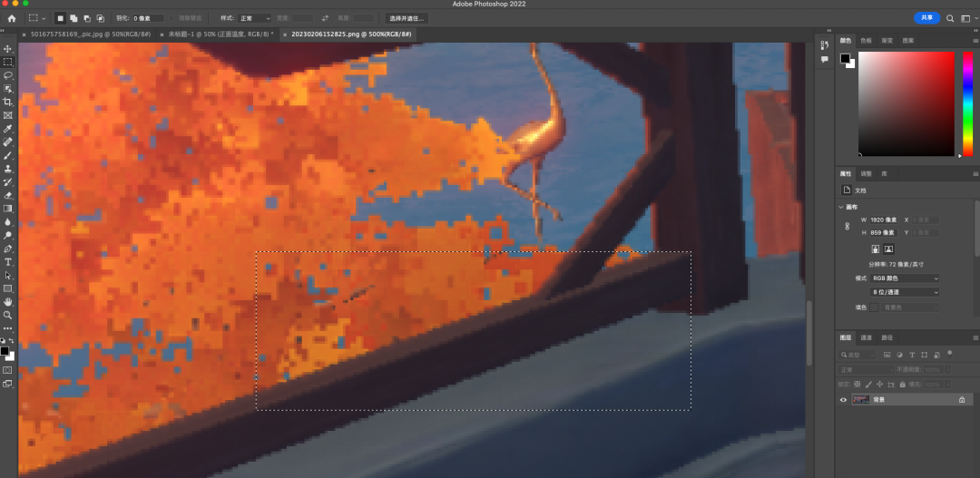Click the blue 共享 share button
Viewport: 980px width, 478px height.
click(926, 18)
